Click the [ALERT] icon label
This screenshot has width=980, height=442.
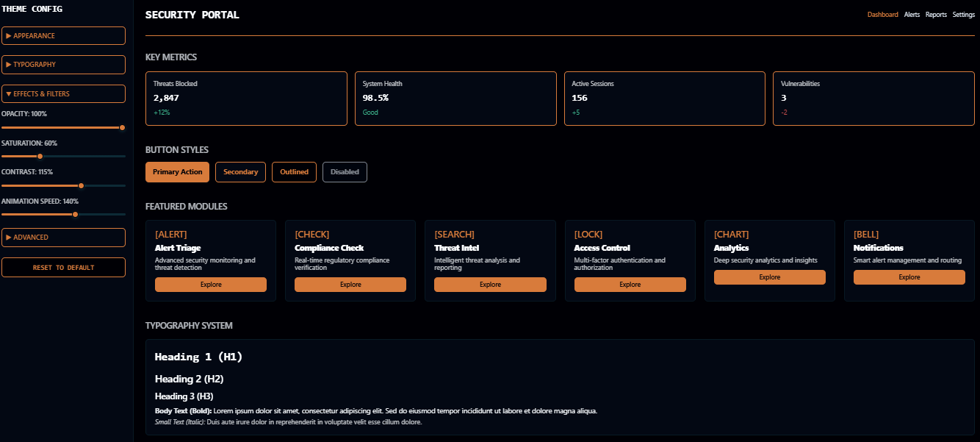coord(171,235)
